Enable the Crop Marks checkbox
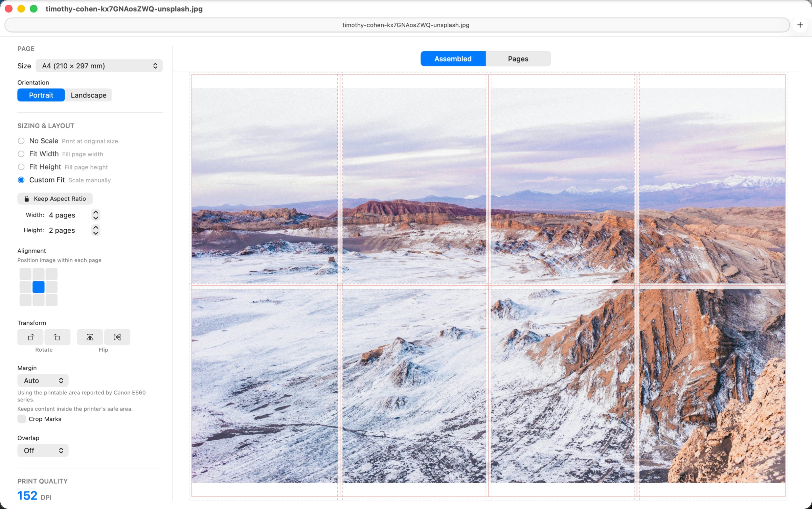The height and width of the screenshot is (509, 812). tap(22, 419)
